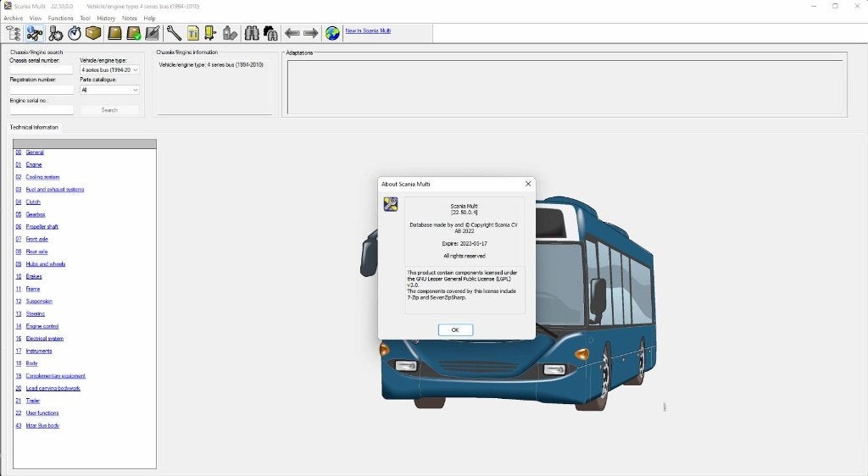Select the yellow lift equipment icon
The width and height of the screenshot is (868, 476).
[x=210, y=34]
